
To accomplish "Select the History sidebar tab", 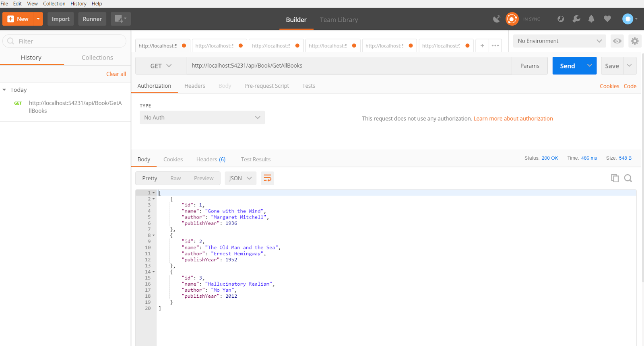I will (31, 58).
